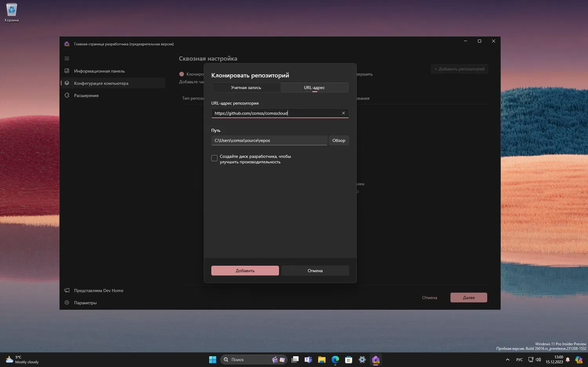Viewport: 588px width, 367px height.
Task: Open Settings gear icon in the taskbar
Action: click(x=362, y=360)
